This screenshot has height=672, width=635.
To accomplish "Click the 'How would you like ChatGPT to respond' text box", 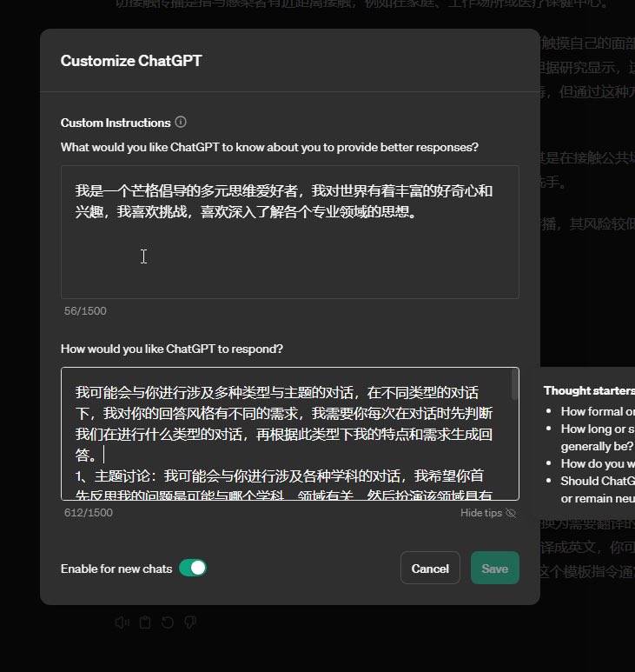I will [x=290, y=434].
